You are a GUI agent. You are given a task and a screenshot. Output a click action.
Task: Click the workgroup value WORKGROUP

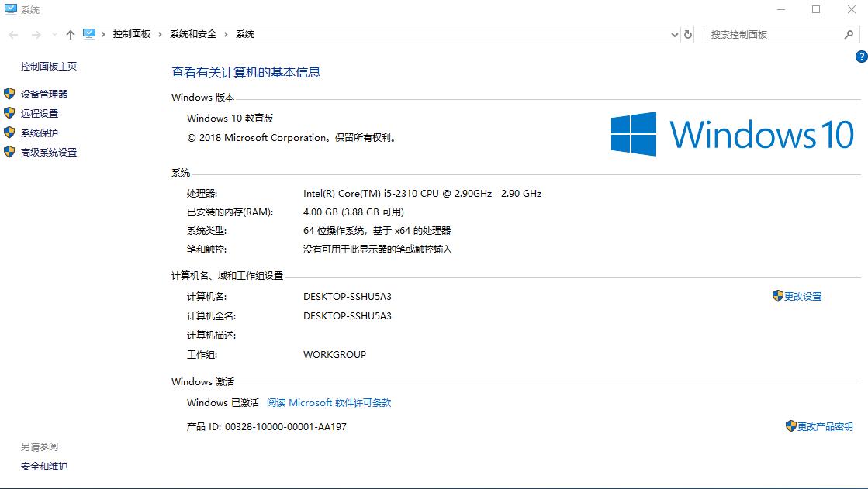point(334,355)
